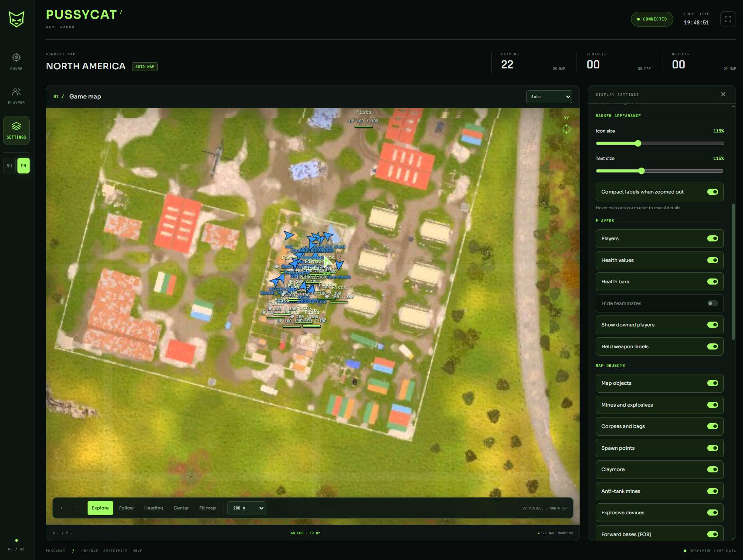
Task: Zoom in with the plus button
Action: [x=61, y=508]
